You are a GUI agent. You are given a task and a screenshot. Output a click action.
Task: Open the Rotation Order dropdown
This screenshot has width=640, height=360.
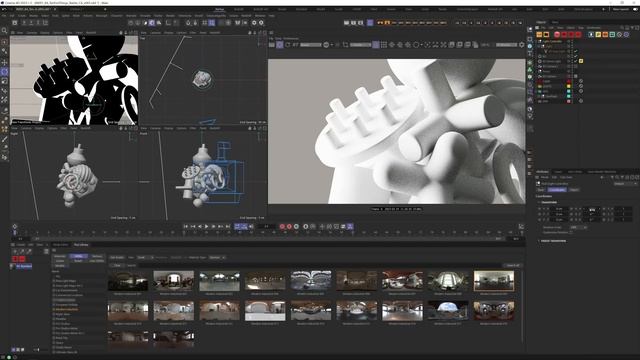click(578, 227)
